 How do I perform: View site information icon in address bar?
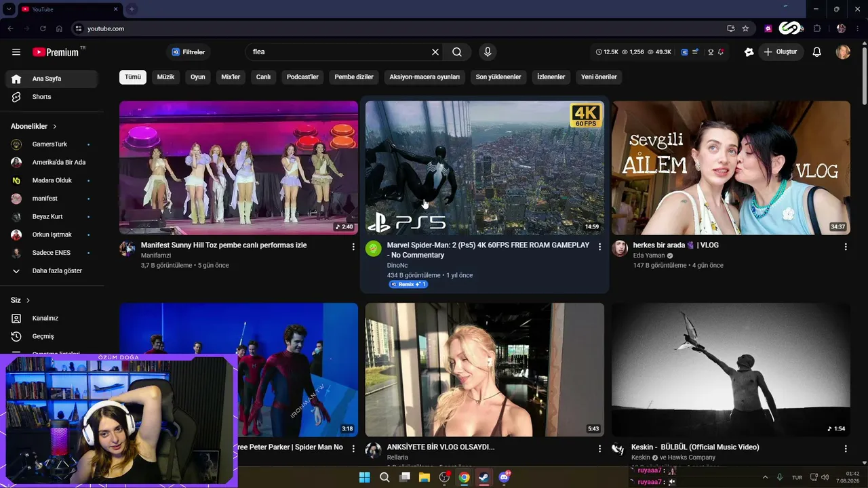[x=79, y=28]
